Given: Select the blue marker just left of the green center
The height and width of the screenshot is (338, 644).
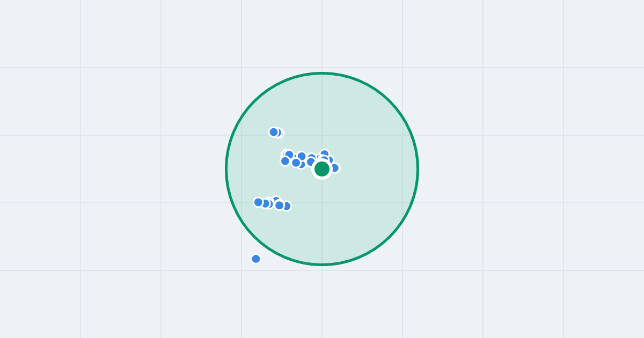Looking at the screenshot, I should (x=311, y=162).
